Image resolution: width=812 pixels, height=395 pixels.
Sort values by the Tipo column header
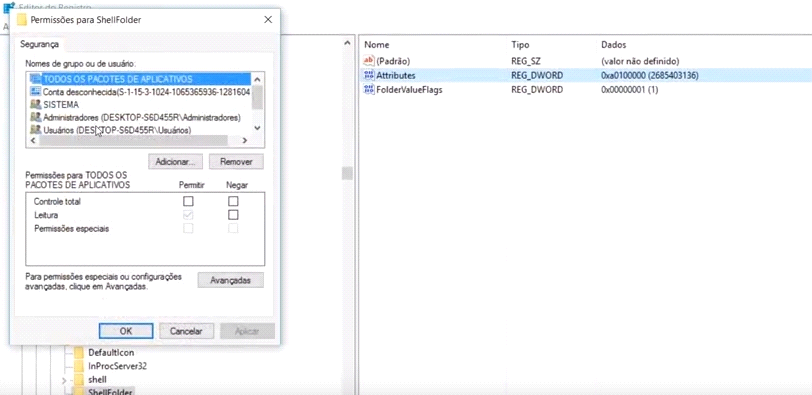pyautogui.click(x=520, y=45)
